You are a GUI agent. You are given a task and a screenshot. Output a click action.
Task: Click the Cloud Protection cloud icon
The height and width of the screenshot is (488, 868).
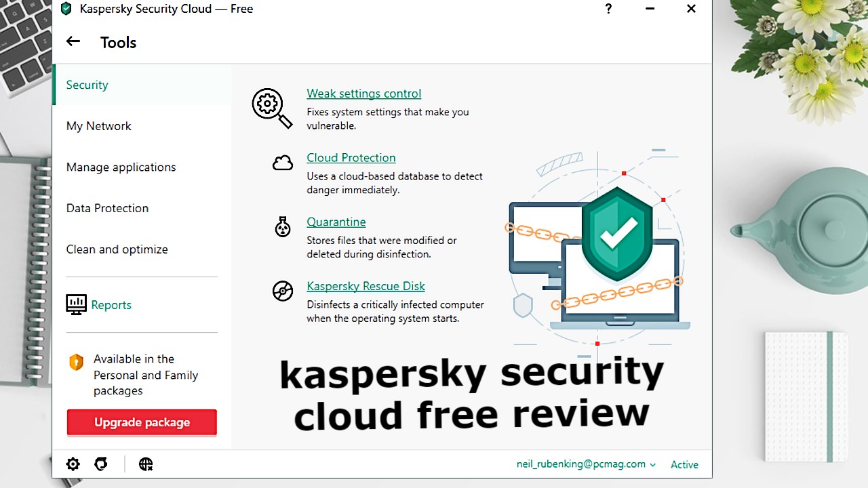[x=283, y=163]
